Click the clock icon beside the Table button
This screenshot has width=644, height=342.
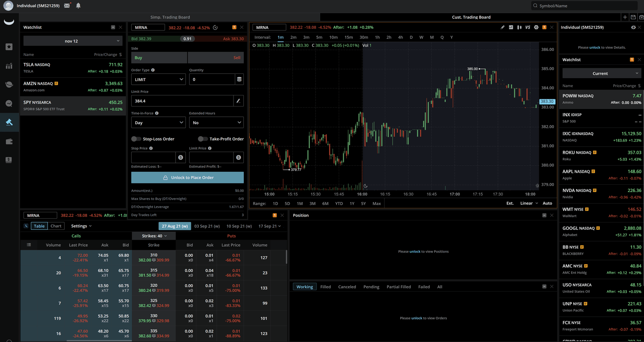coord(26,226)
